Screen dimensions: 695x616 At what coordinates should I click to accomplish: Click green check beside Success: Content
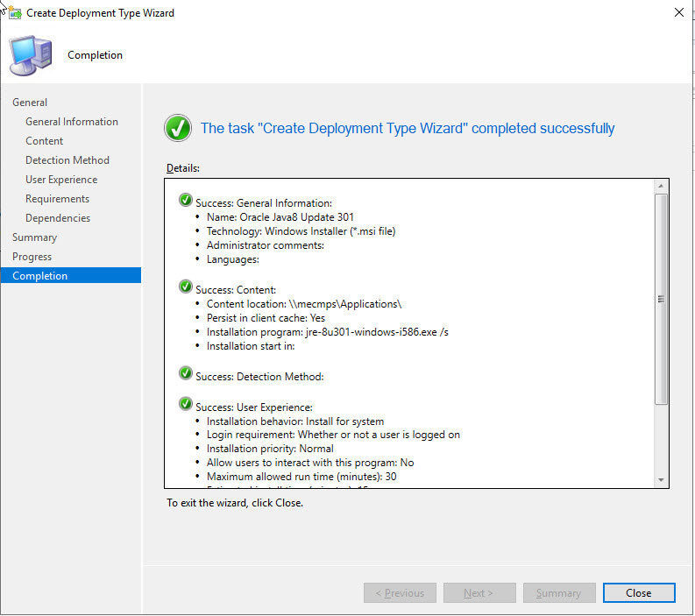tap(186, 287)
